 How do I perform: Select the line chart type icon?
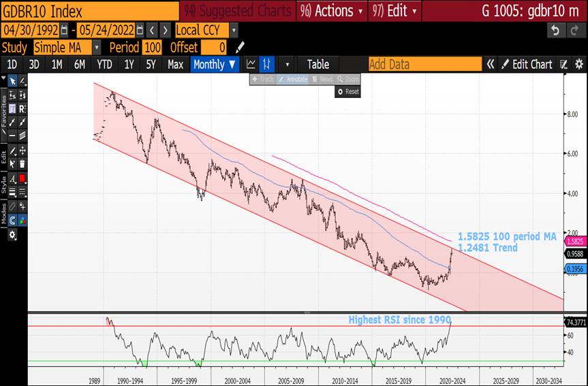(251, 64)
